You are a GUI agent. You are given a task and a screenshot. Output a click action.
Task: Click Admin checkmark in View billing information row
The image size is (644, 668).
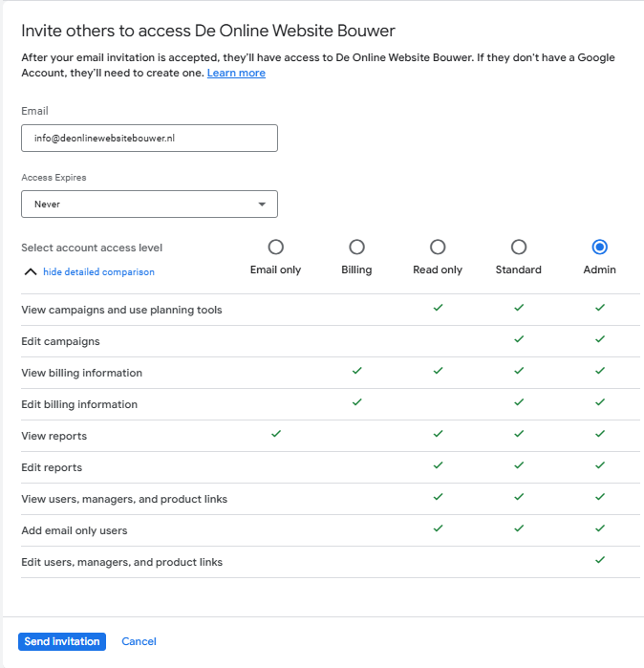[600, 371]
